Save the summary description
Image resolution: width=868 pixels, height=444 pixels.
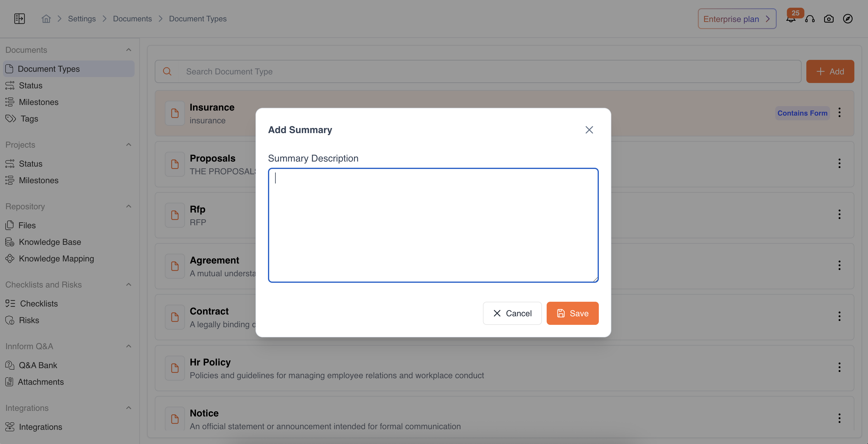[x=572, y=313]
